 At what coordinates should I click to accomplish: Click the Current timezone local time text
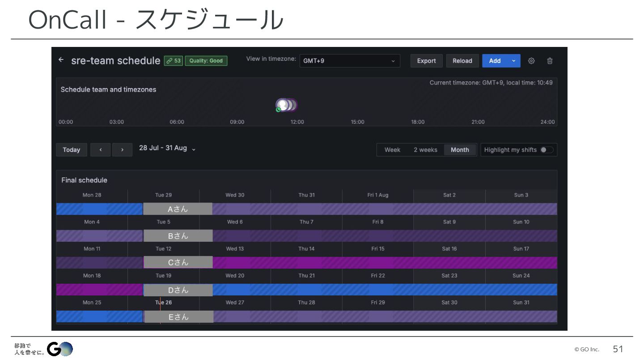coord(491,83)
